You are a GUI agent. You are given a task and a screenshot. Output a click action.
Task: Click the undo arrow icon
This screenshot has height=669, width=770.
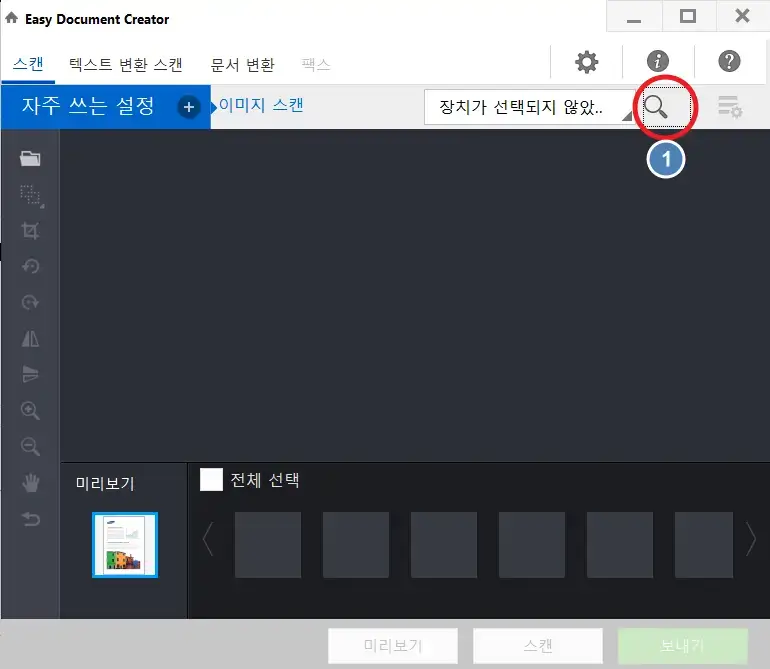30,519
